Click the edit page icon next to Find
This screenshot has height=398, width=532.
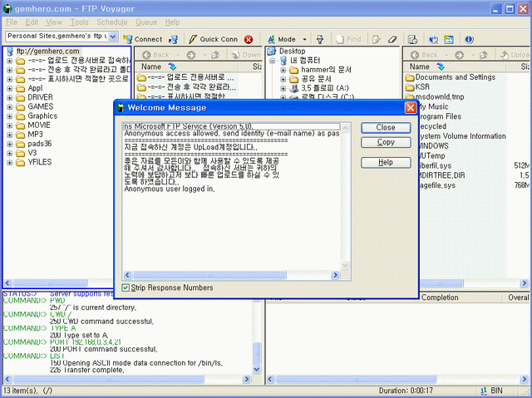[x=377, y=39]
